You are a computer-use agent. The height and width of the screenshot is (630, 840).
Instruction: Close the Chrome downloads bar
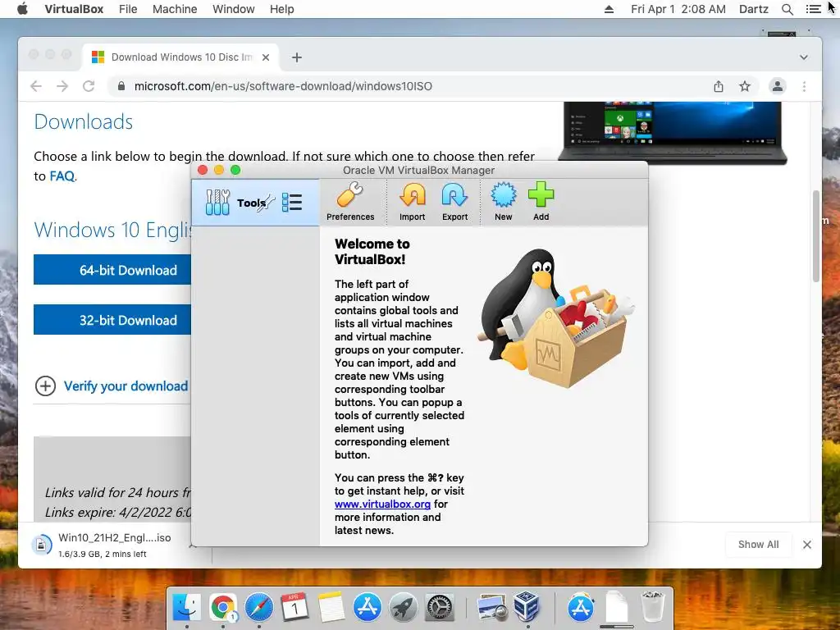(807, 545)
